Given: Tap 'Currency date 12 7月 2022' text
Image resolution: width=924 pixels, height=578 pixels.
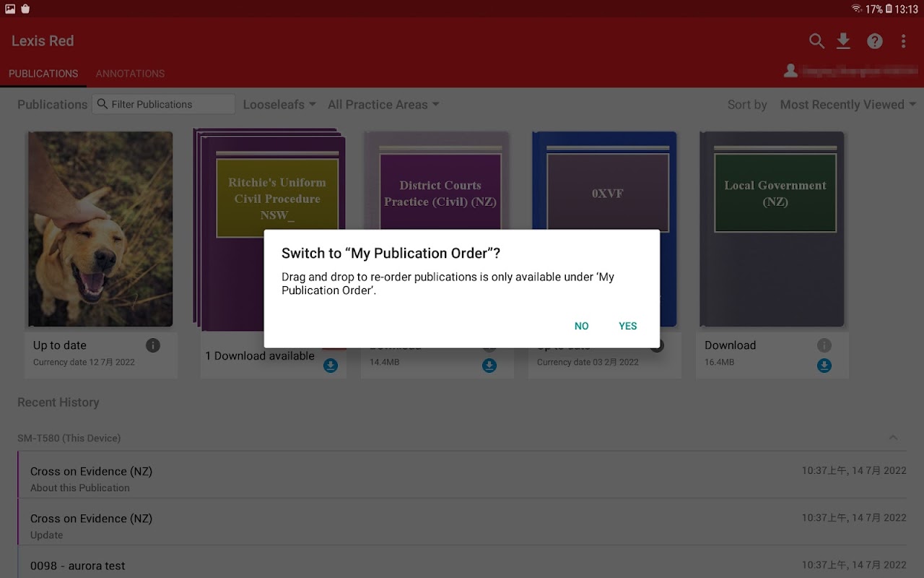Looking at the screenshot, I should click(x=84, y=362).
